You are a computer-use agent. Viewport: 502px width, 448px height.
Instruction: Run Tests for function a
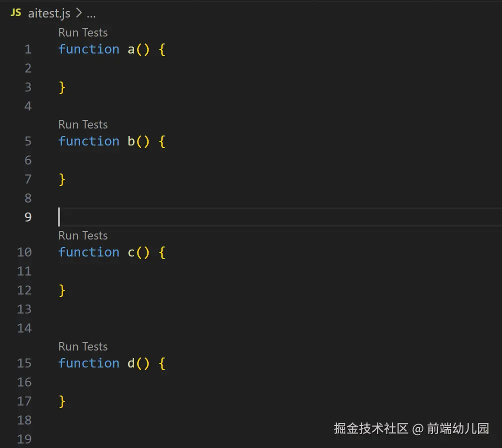pyautogui.click(x=83, y=32)
